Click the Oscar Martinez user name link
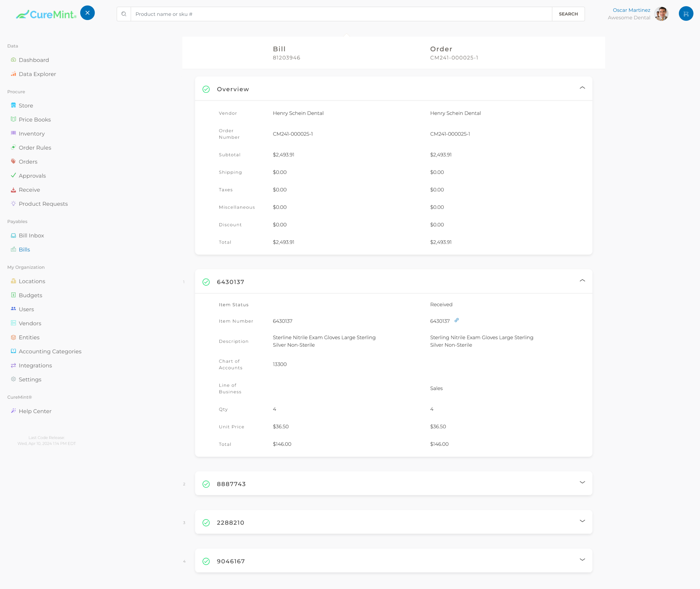The width and height of the screenshot is (700, 589). click(x=631, y=10)
